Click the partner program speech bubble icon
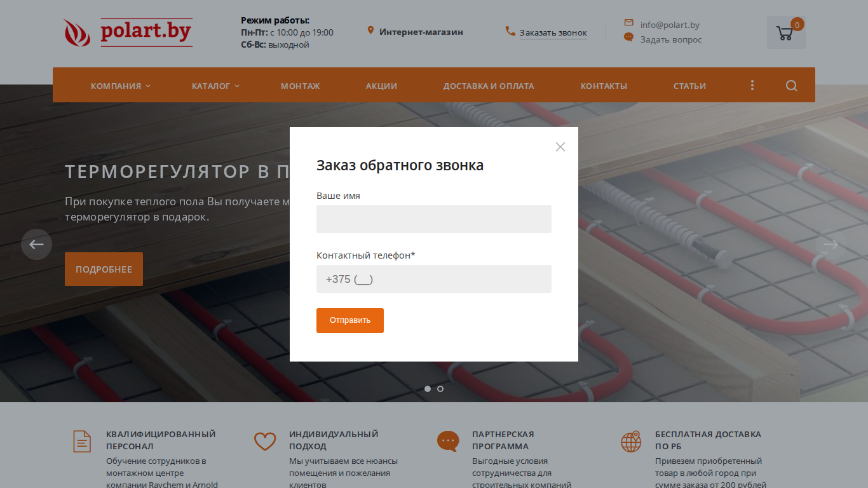The width and height of the screenshot is (868, 488). 448,441
